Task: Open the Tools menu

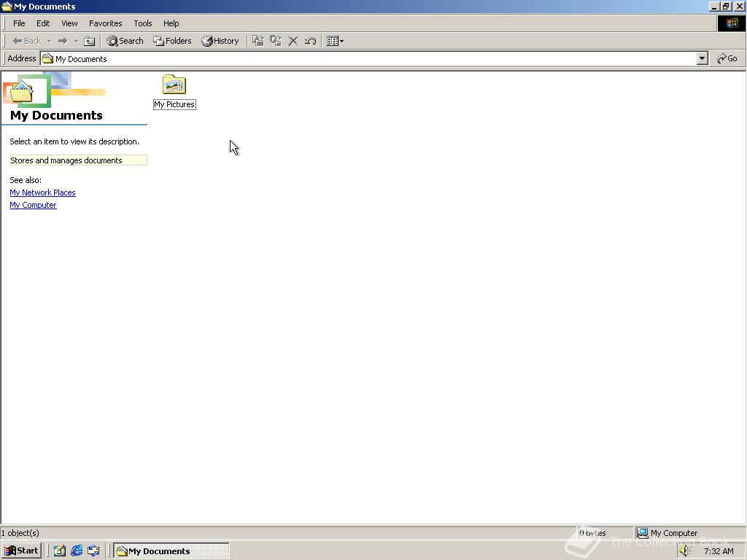Action: [142, 23]
